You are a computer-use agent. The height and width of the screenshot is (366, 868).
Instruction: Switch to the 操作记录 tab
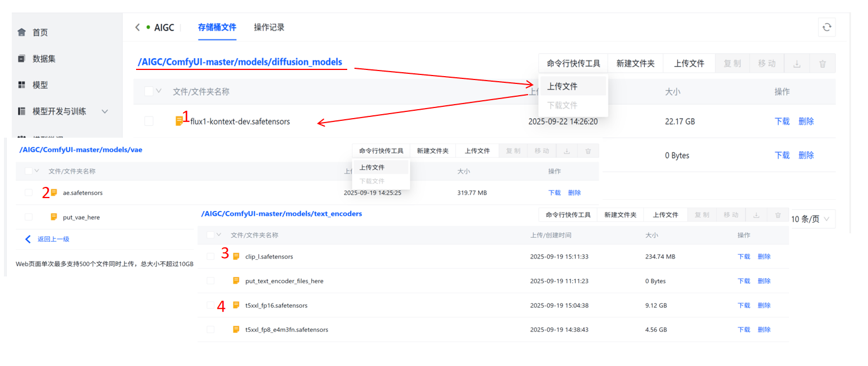coord(269,27)
